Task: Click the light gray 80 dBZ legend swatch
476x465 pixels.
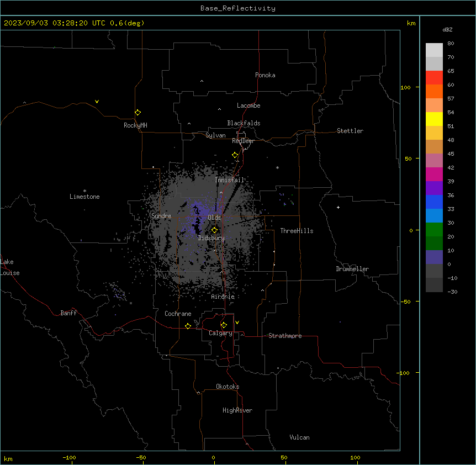Action: (x=434, y=50)
